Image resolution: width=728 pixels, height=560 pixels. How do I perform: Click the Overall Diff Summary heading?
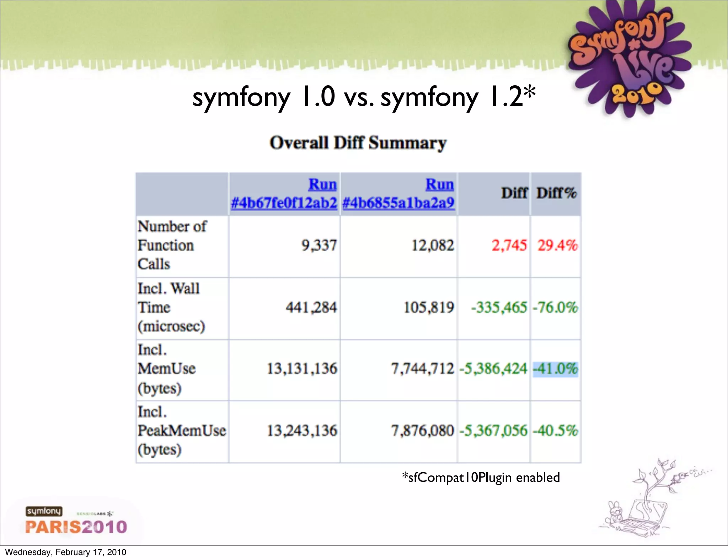(x=358, y=143)
